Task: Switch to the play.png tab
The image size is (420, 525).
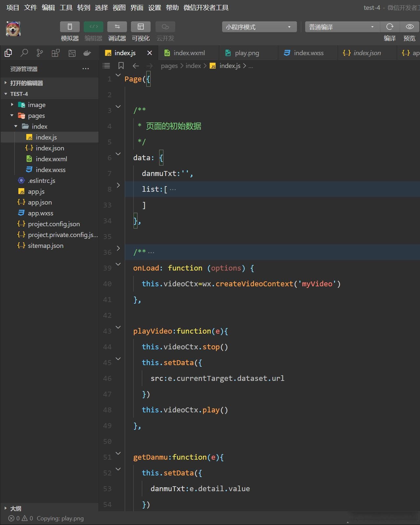Action: click(x=248, y=53)
